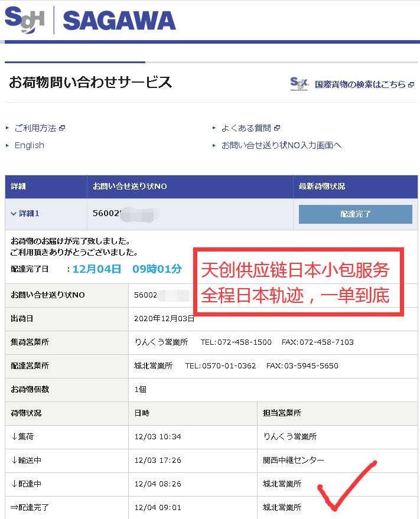
Task: Click the 出荷日 row label
Action: [22, 319]
